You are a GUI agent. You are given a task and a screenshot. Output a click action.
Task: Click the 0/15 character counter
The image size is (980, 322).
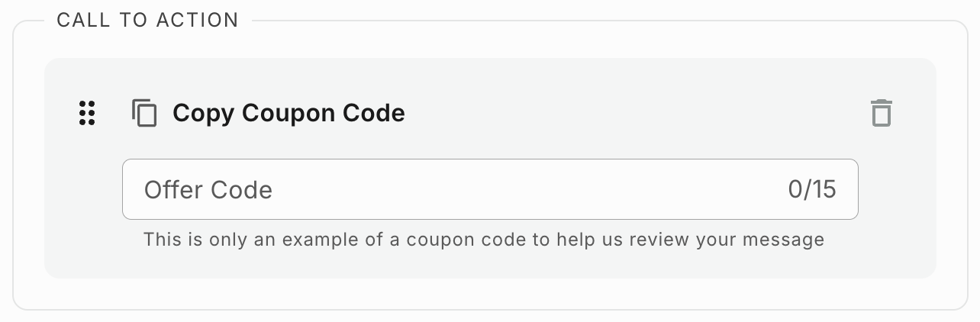812,189
